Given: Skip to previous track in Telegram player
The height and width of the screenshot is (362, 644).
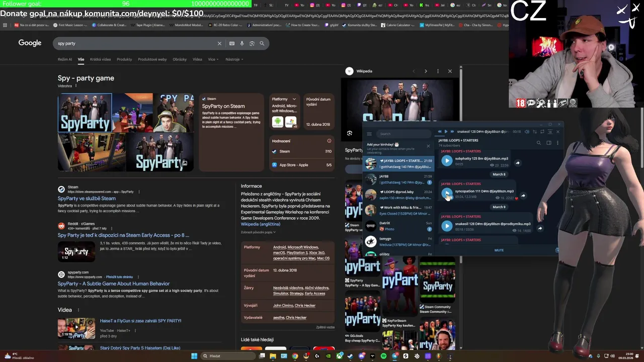Looking at the screenshot, I should click(439, 132).
